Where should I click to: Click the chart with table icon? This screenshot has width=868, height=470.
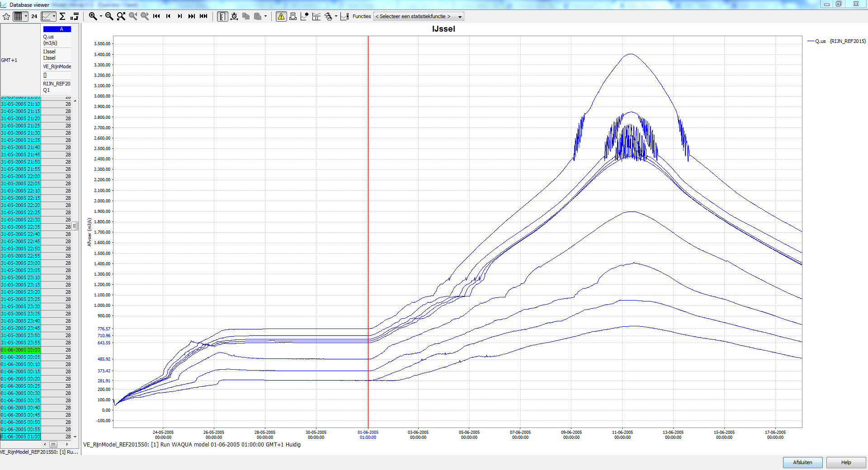pos(316,16)
